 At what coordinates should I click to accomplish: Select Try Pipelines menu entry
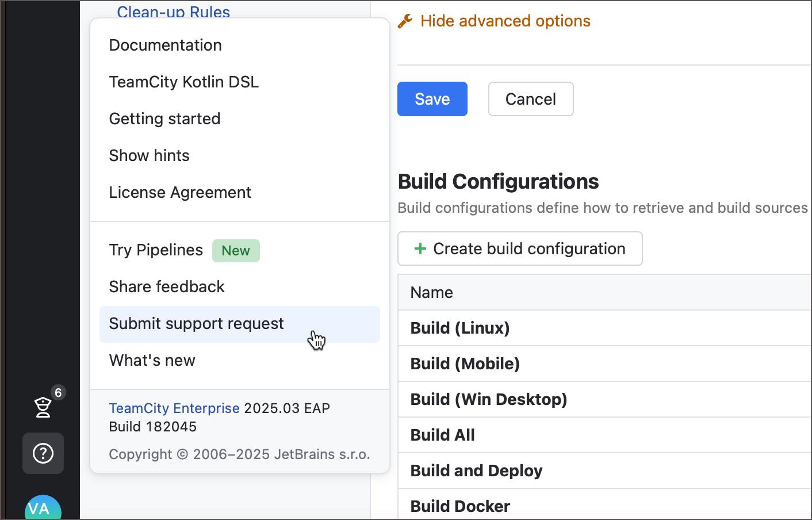(156, 250)
